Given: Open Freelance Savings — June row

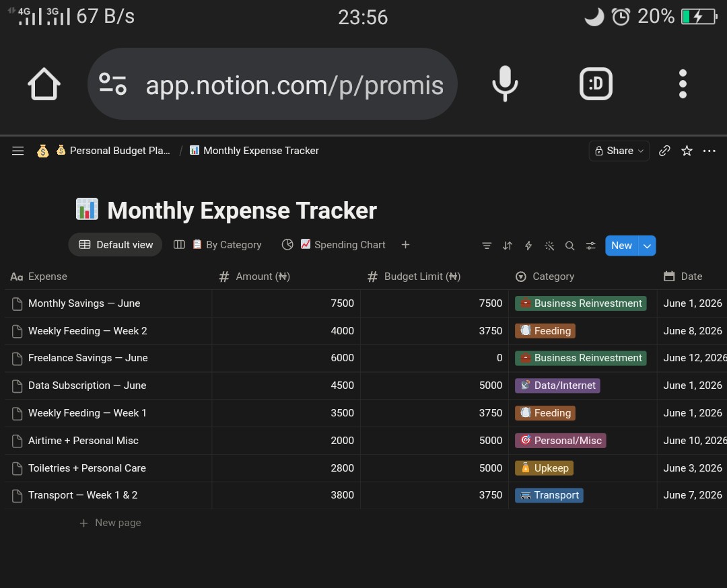Looking at the screenshot, I should coord(88,358).
